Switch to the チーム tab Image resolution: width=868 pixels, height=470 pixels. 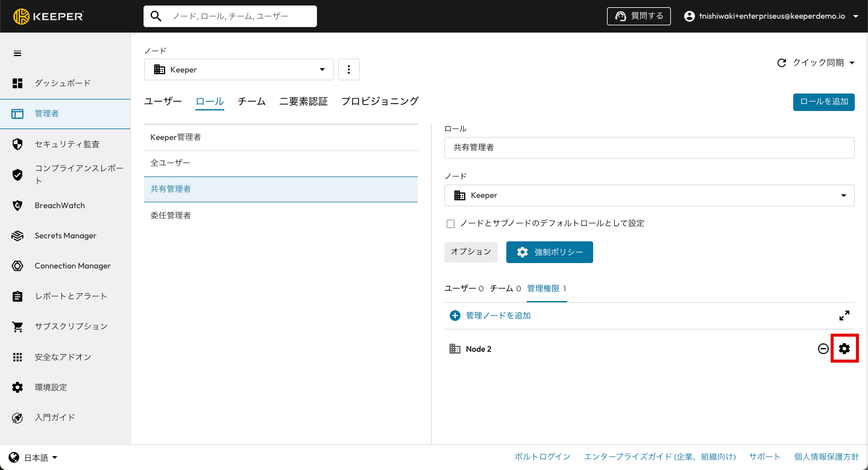(x=251, y=101)
